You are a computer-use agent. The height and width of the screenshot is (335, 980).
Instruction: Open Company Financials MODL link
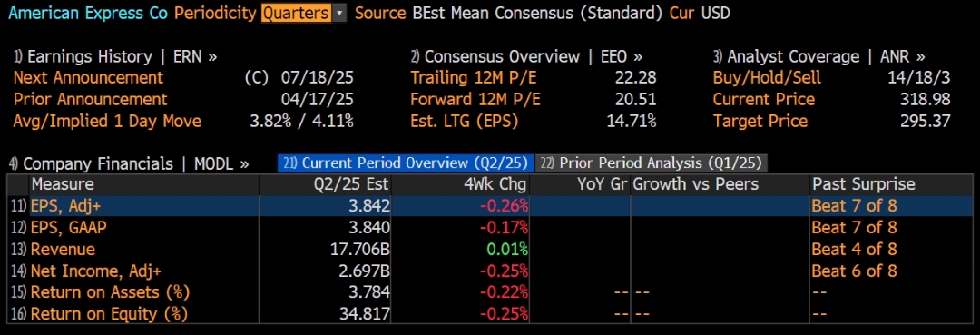tap(130, 164)
